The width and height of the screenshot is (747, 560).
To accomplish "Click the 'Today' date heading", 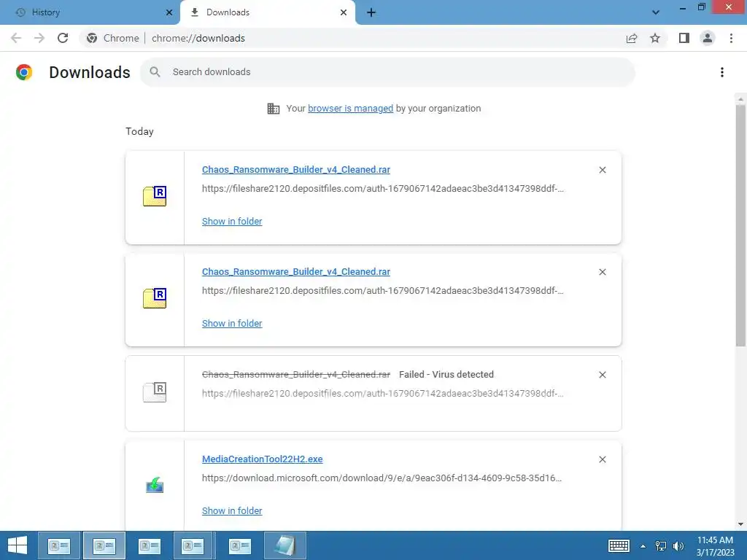I will pos(139,131).
